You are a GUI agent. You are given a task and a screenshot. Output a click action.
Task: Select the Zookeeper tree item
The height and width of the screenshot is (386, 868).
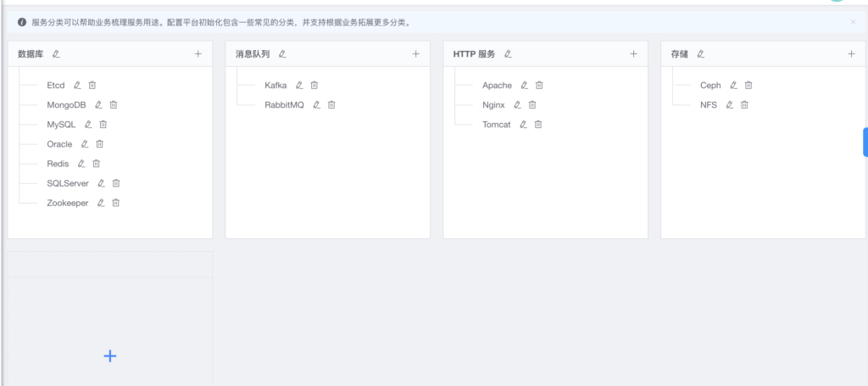click(x=68, y=203)
